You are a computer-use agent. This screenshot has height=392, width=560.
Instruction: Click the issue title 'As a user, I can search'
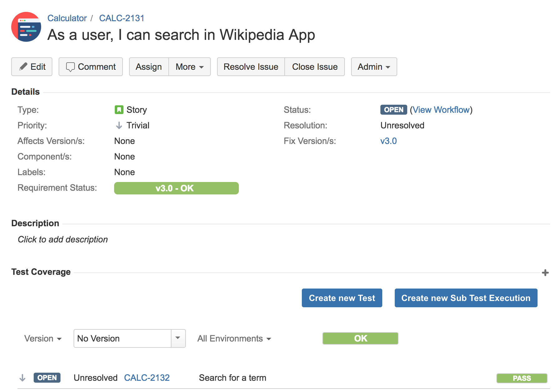coord(181,35)
